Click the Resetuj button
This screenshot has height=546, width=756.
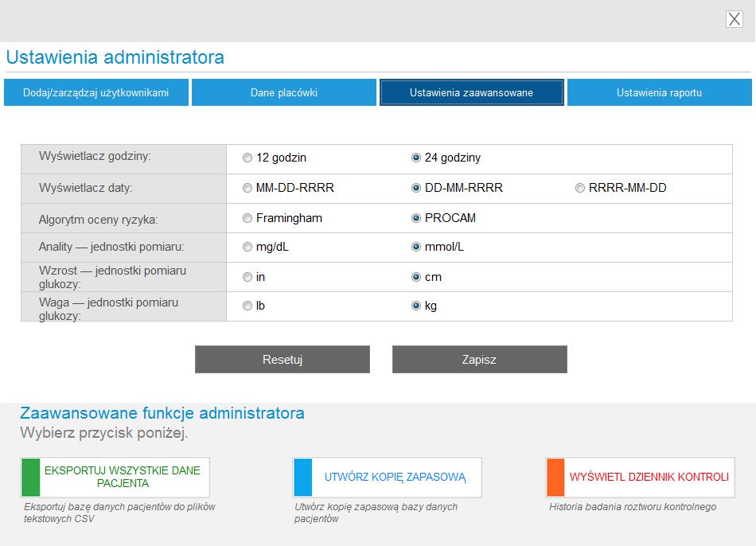[282, 359]
